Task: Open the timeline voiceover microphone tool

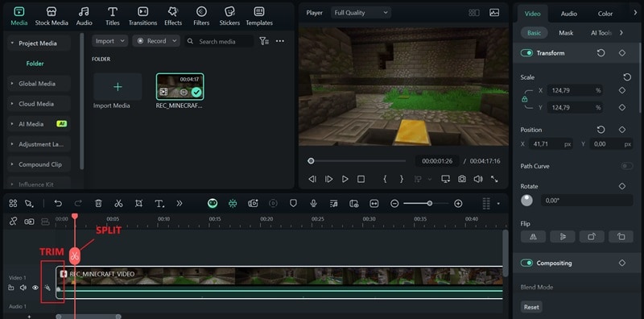Action: coord(313,203)
